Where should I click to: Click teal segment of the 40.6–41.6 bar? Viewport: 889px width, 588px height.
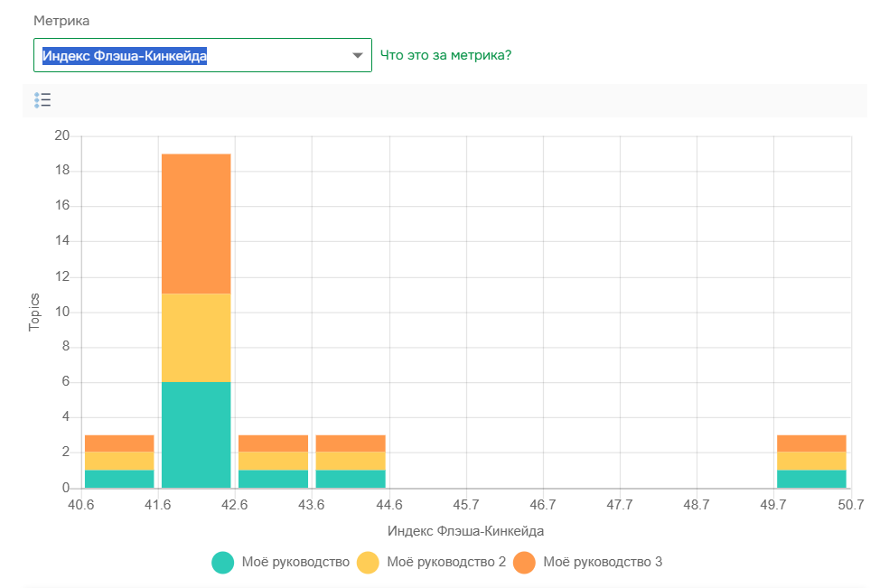point(119,479)
